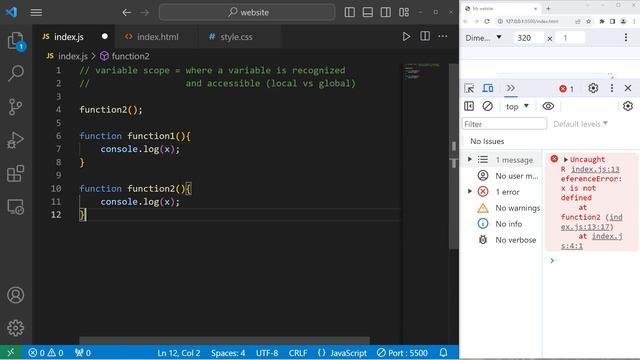640x360 pixels.
Task: Open the DevTools settings gear
Action: click(x=593, y=88)
